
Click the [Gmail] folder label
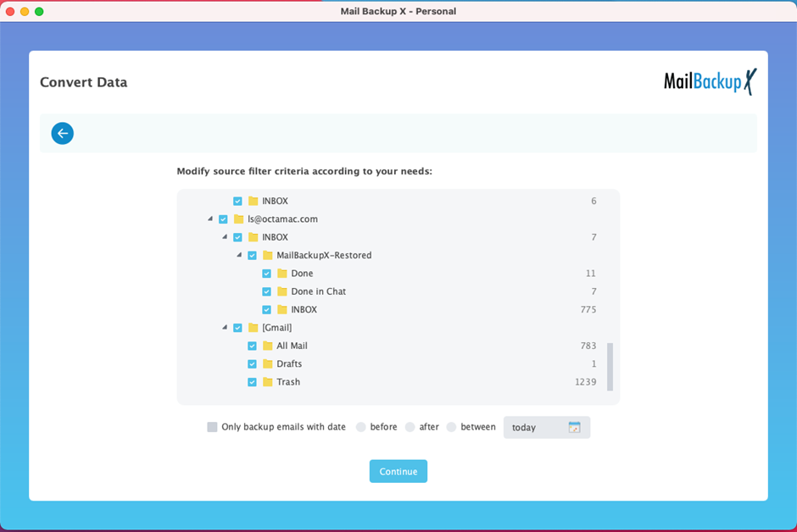[x=277, y=328]
